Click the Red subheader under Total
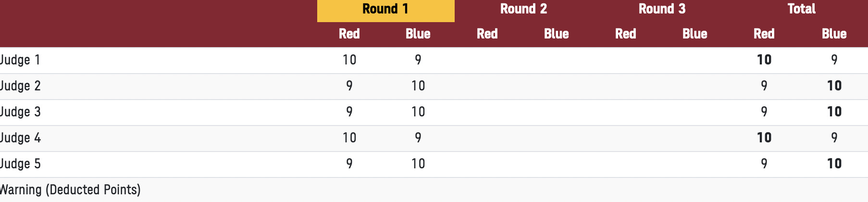The height and width of the screenshot is (202, 868). coord(764,34)
